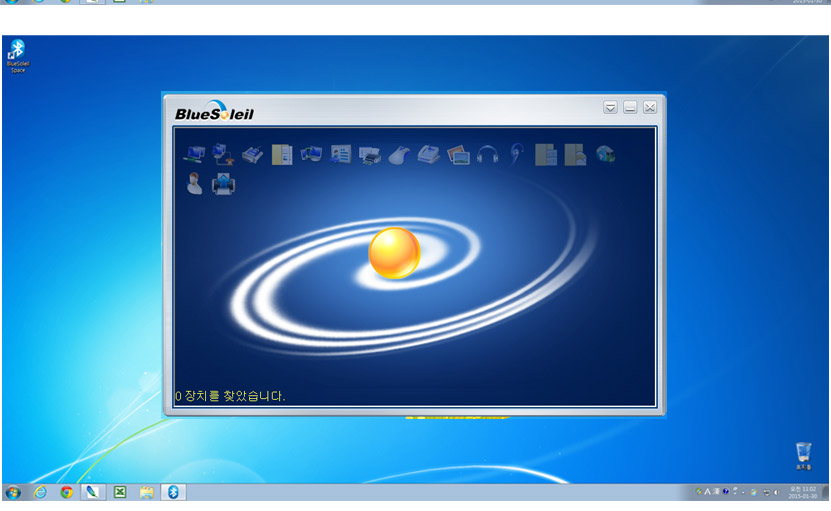Click the Bluetooth headphones service icon
Screen dimensions: 831x511
tap(488, 155)
